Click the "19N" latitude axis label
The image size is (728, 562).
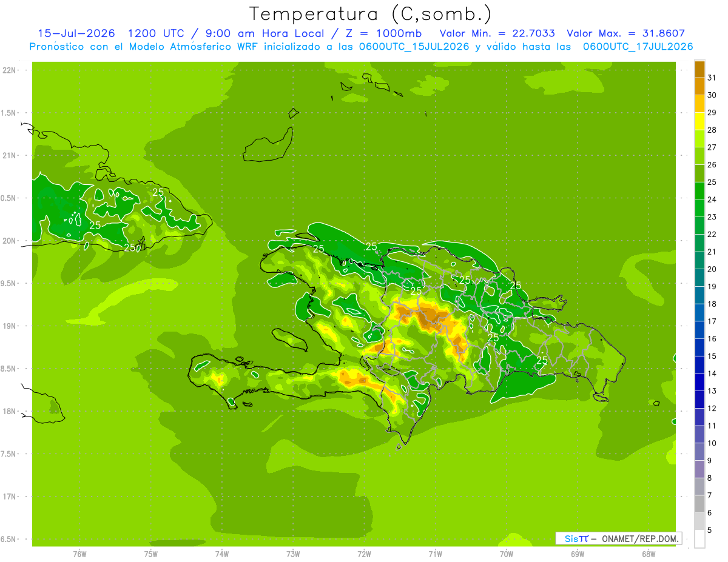(9, 326)
